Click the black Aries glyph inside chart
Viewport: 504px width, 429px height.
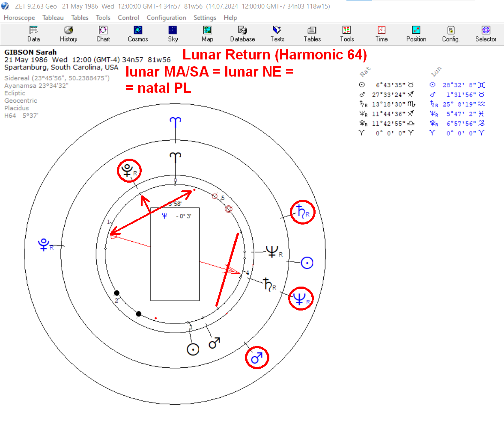[175, 157]
